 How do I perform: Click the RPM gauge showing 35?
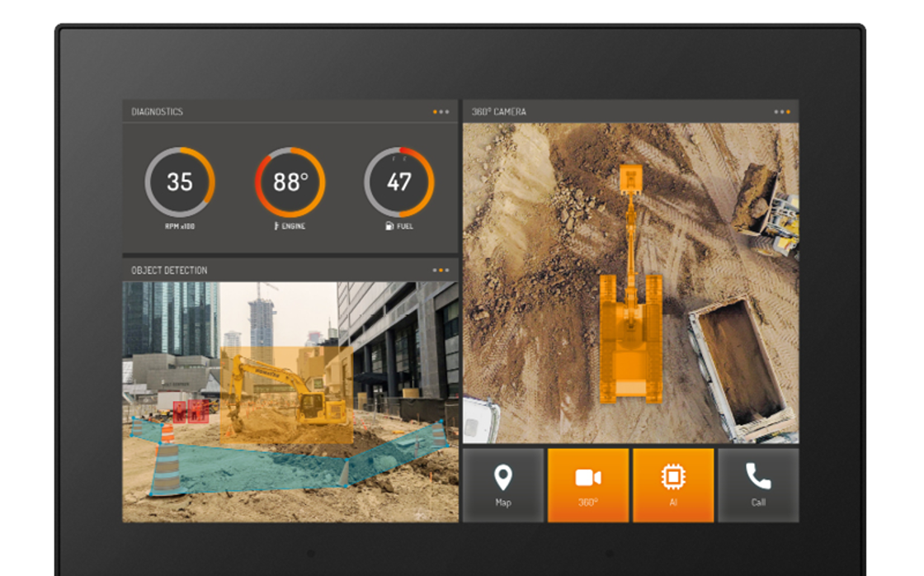coord(180,182)
